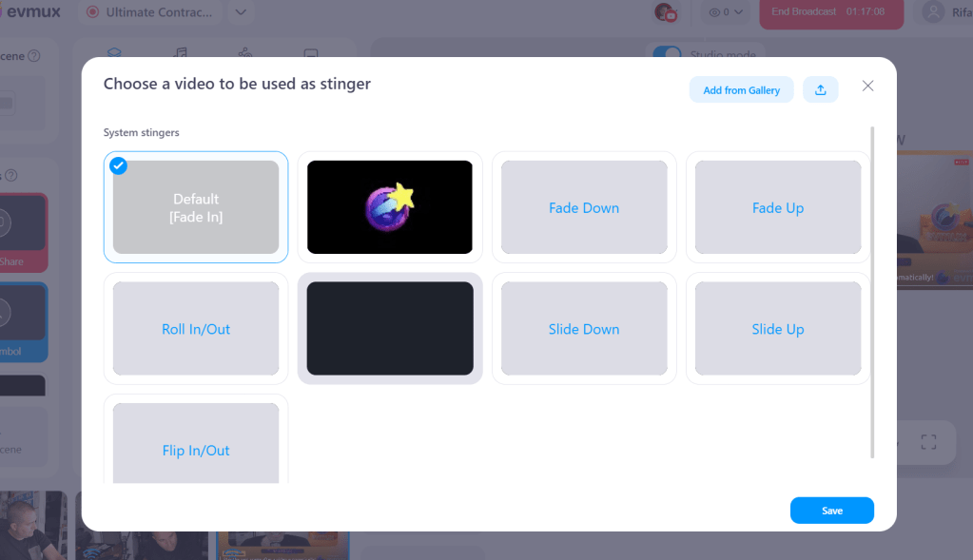
Task: Open the viewer count dropdown
Action: (x=726, y=11)
